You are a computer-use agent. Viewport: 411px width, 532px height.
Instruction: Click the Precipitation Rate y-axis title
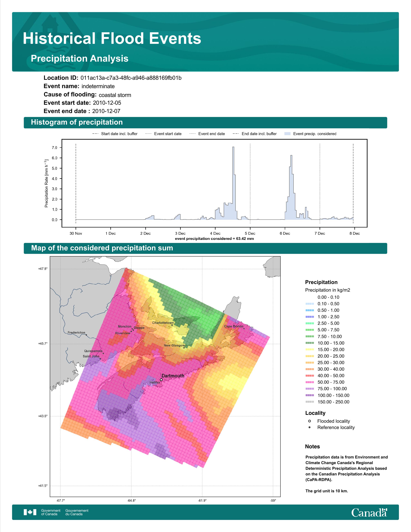[46, 183]
